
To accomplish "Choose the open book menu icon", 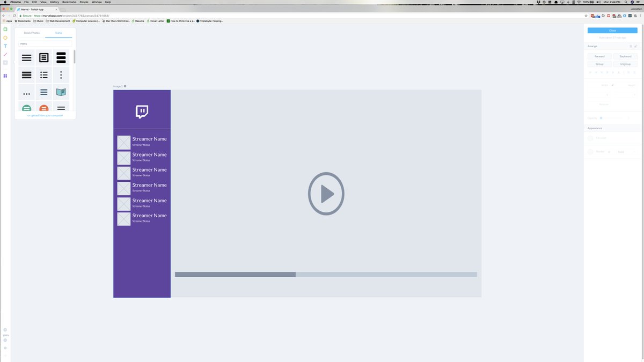I will pyautogui.click(x=61, y=92).
